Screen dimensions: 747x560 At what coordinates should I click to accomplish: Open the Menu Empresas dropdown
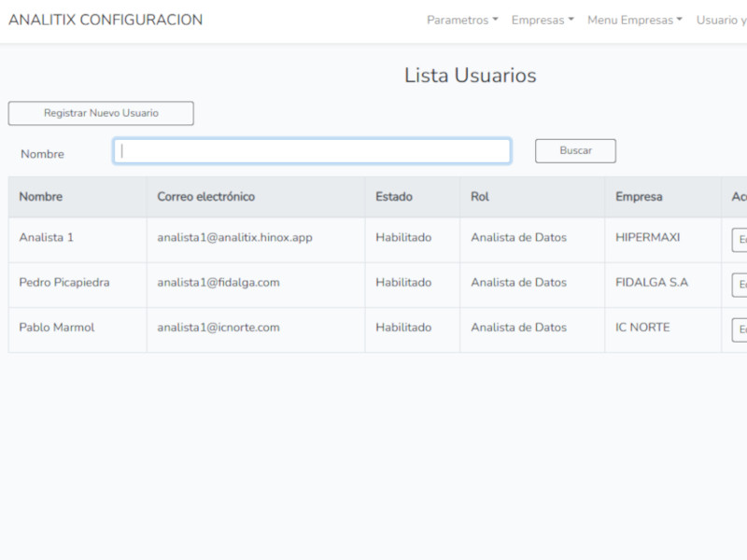click(634, 20)
